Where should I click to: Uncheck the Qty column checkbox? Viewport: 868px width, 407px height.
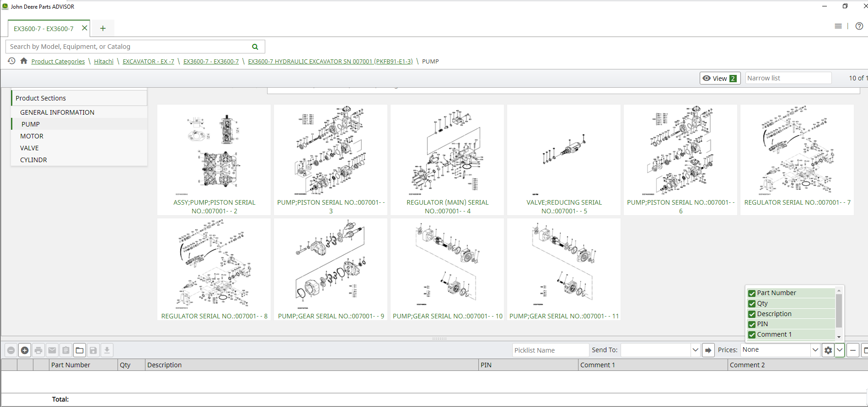[752, 304]
